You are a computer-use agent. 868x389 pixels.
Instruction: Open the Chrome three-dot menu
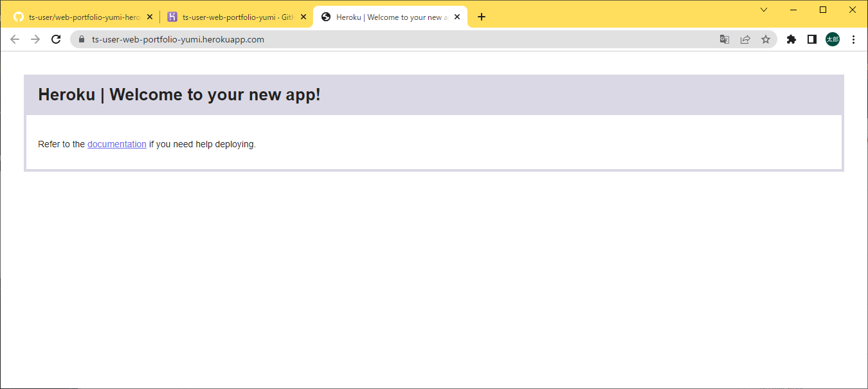(x=853, y=39)
